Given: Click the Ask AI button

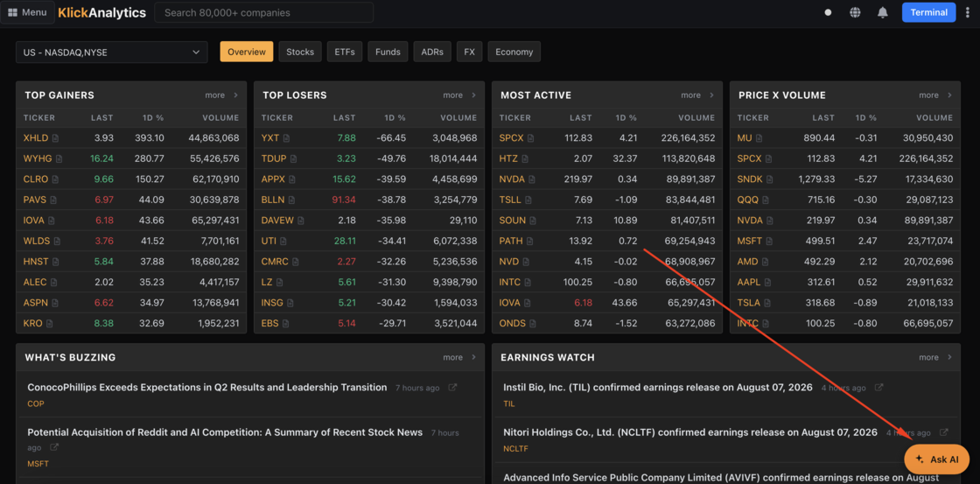Looking at the screenshot, I should click(937, 459).
